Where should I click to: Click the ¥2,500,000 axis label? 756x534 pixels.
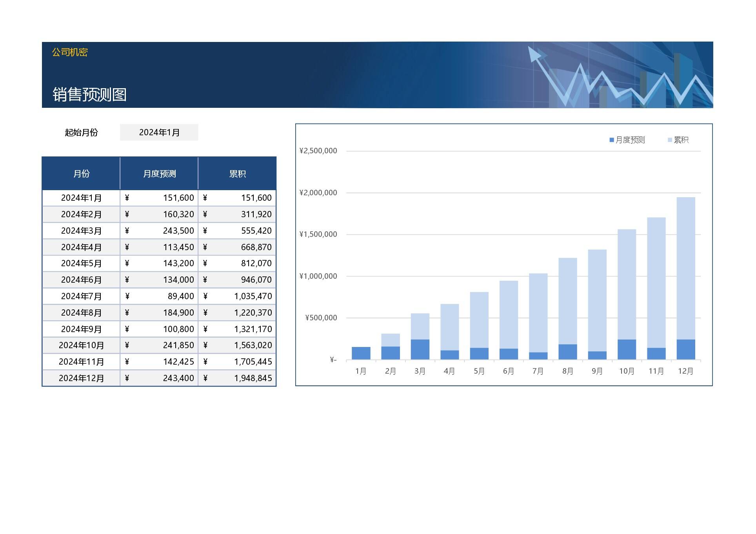[x=318, y=151]
